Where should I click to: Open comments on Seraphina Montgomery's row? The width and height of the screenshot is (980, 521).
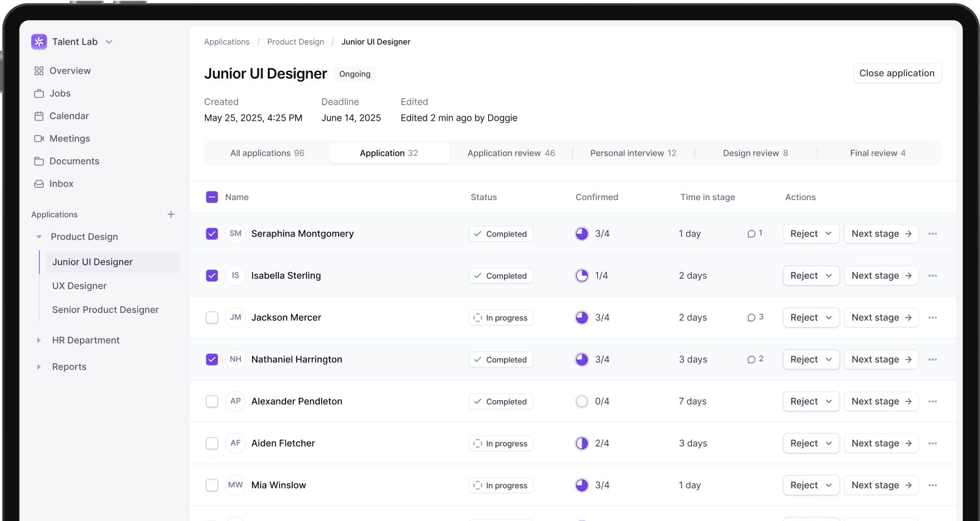755,234
